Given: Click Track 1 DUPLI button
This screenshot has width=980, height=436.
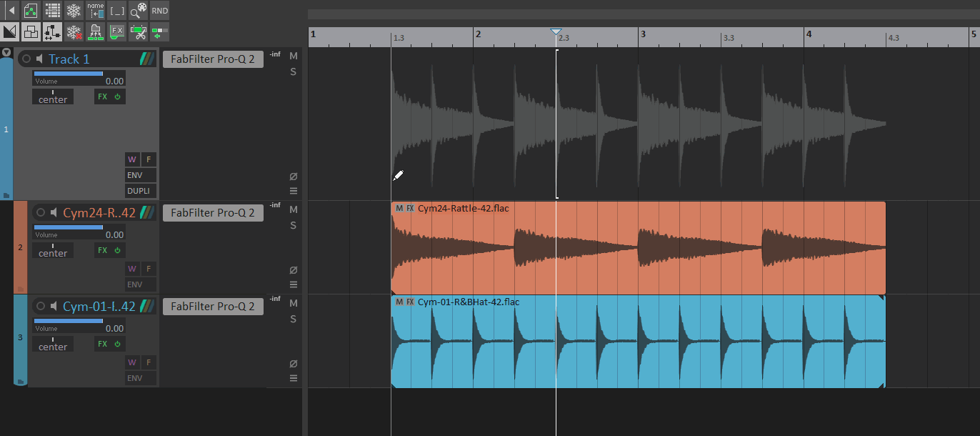Looking at the screenshot, I should click(x=141, y=192).
